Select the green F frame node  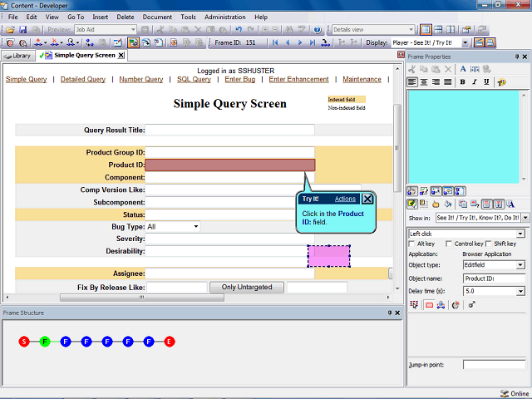pos(45,342)
